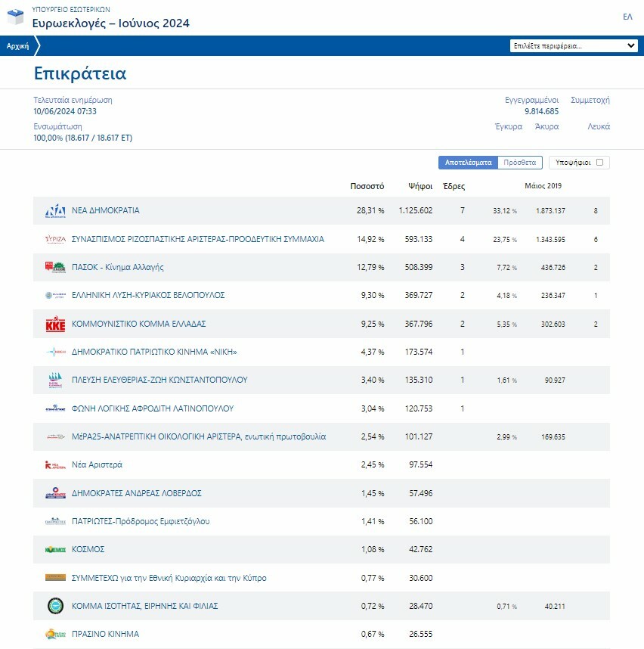Open ΜέΡΑ25-ΑΝΑΤΡΕΠΤΙΚΗ ΟΙΚΟΛΟΓΙΚΗ ΑΡΙΣΤΕΡΑ link
The width and height of the screenshot is (644, 649).
[199, 436]
